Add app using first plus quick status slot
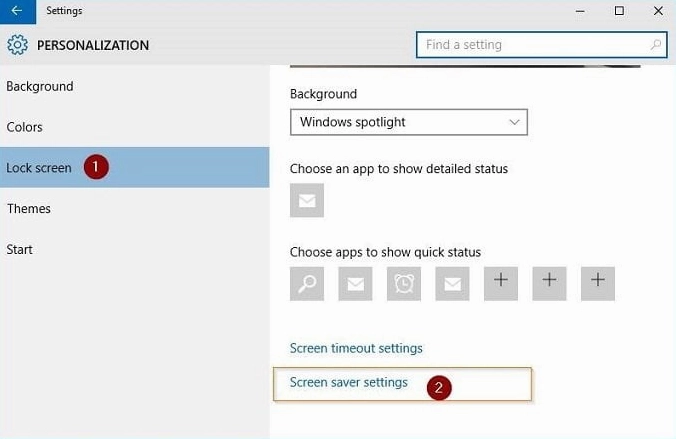 (501, 284)
